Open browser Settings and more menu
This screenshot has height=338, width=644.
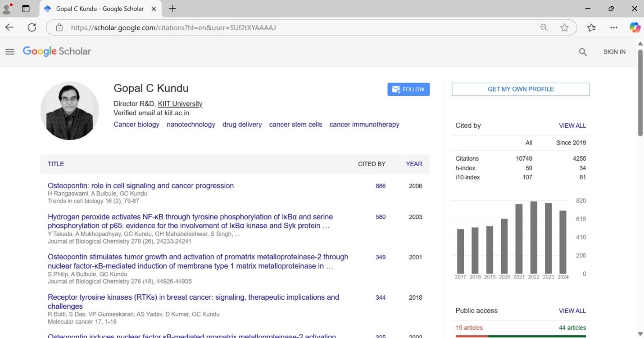[613, 27]
